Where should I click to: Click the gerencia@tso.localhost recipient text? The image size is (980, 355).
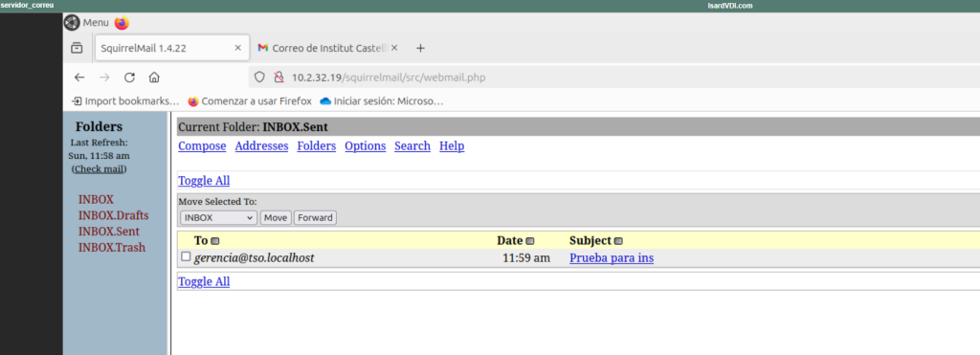[x=254, y=258]
